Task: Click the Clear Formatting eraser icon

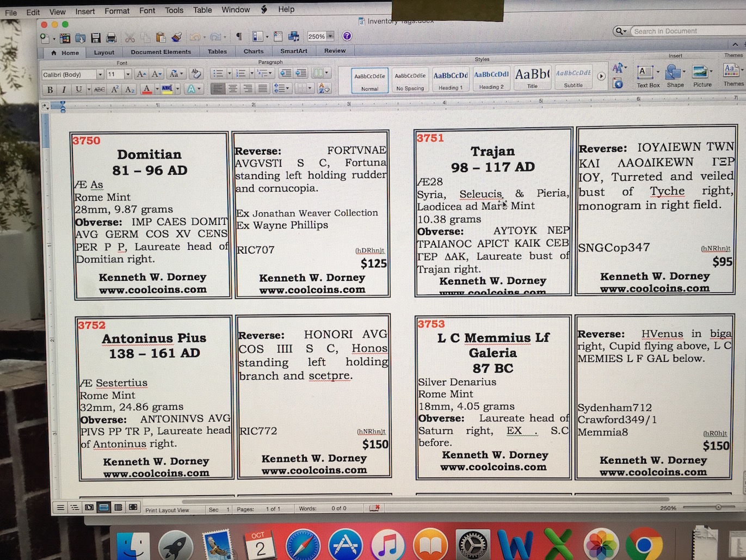Action: tap(196, 74)
